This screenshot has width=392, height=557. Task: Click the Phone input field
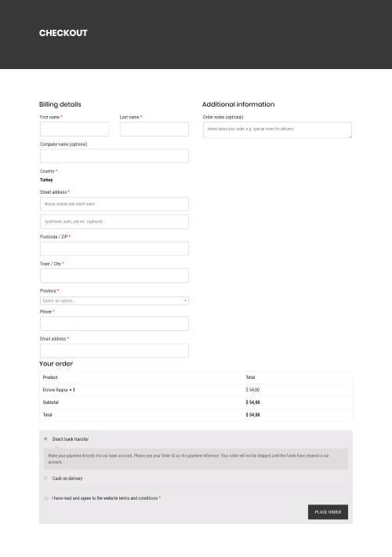pos(114,324)
